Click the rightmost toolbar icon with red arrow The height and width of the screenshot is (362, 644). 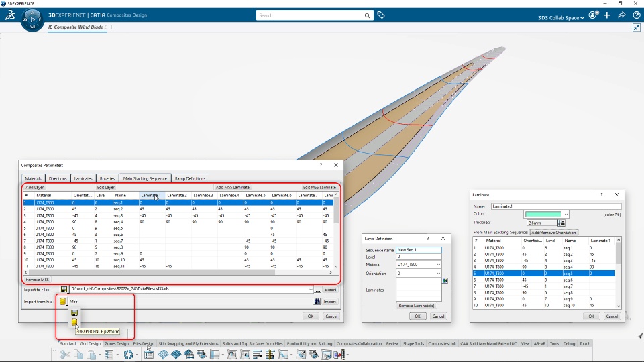(x=339, y=354)
